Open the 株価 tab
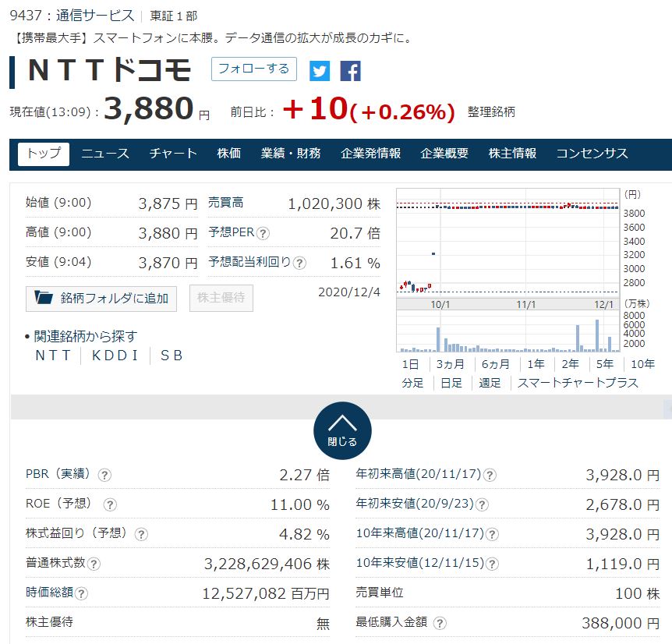The width and height of the screenshot is (672, 644). (229, 154)
